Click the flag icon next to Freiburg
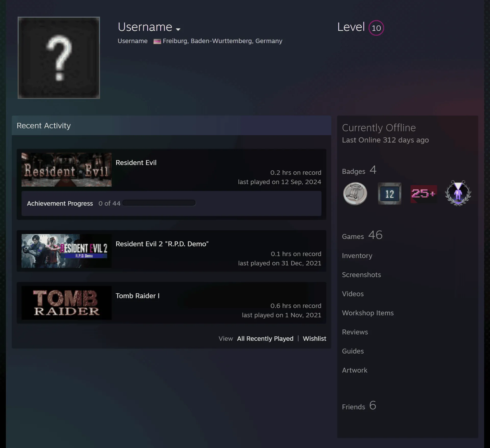The width and height of the screenshot is (490, 448). coord(157,41)
